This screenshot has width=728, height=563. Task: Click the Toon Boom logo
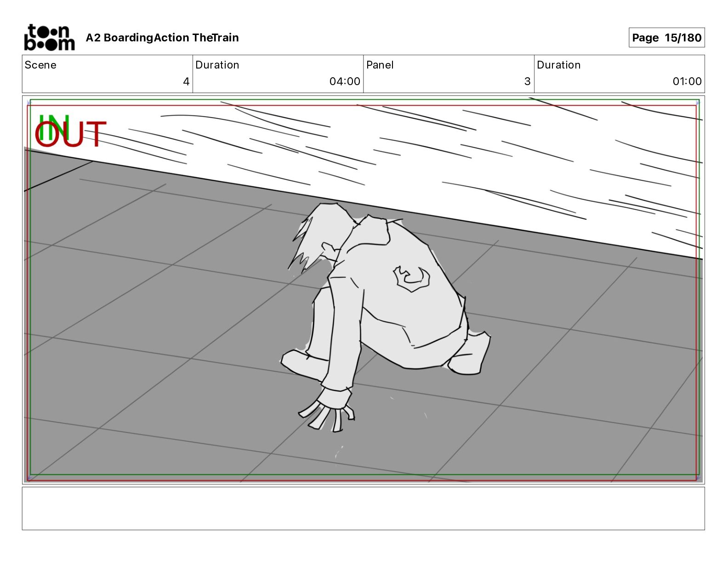tap(49, 37)
